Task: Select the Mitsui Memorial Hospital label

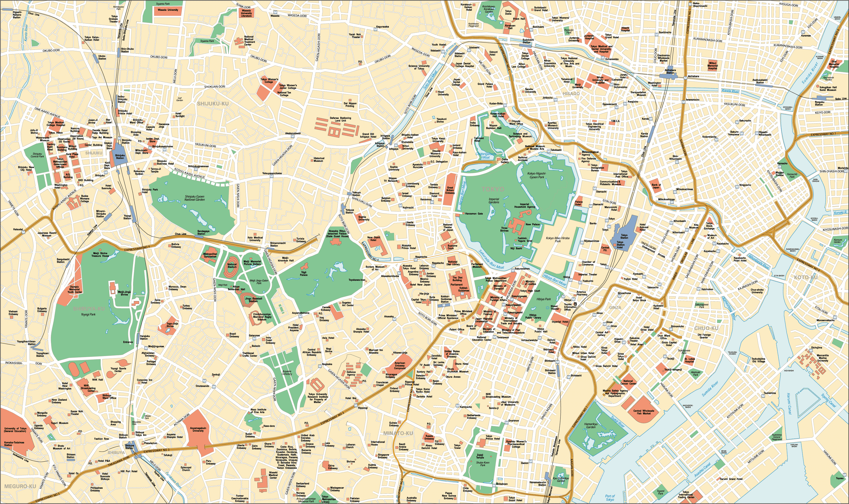Action: (x=712, y=65)
